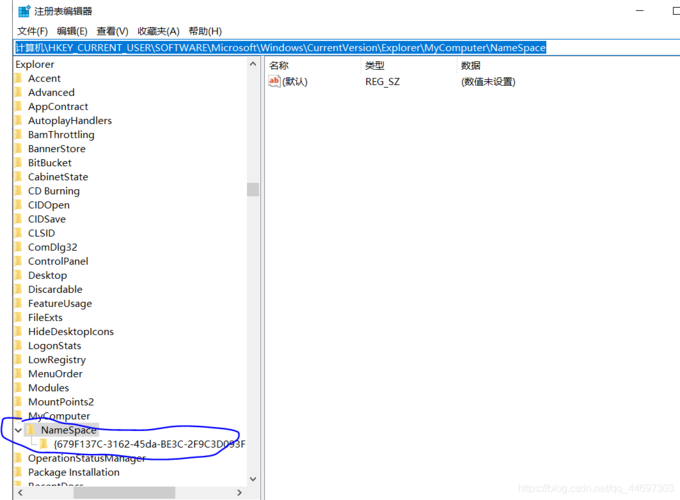Viewport: 680px width, 500px height.
Task: Select the MenuOrder key
Action: [x=55, y=374]
